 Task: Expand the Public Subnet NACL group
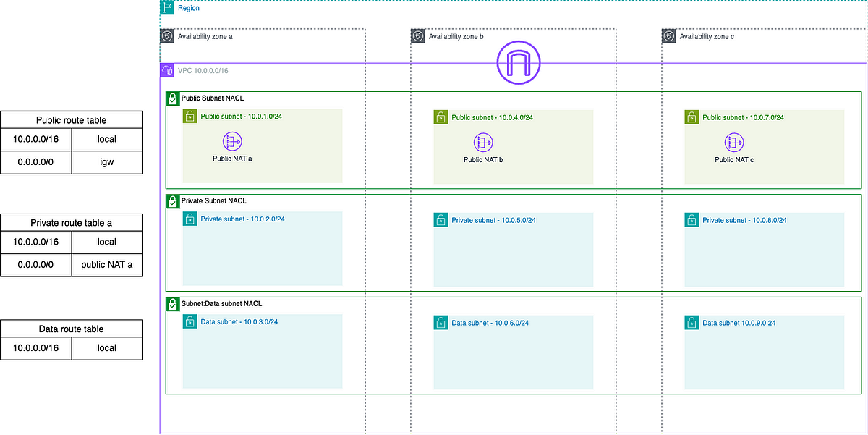point(173,98)
